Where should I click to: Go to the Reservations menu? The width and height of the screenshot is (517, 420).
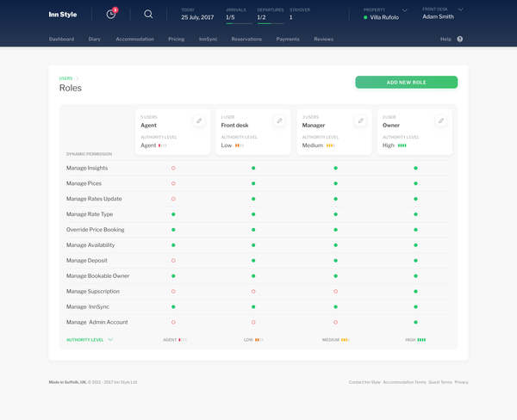[x=246, y=39]
